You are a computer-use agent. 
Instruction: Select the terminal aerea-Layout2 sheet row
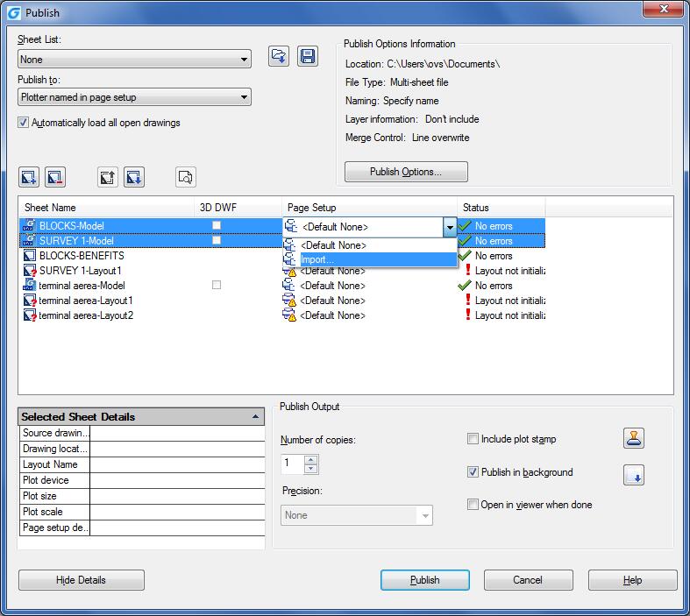click(x=86, y=315)
